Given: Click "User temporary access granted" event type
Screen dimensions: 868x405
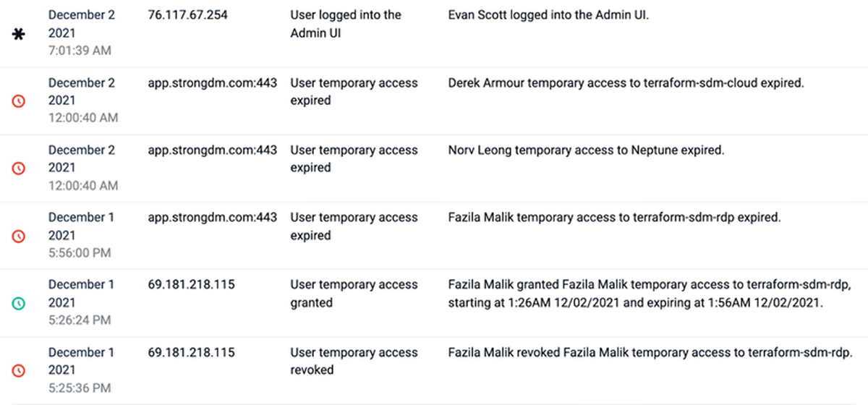Looking at the screenshot, I should 354,294.
